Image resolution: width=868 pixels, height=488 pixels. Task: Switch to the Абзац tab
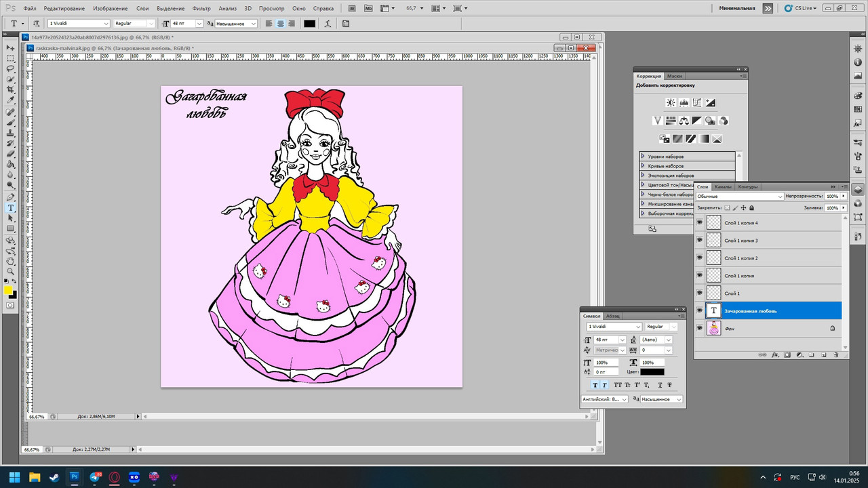pyautogui.click(x=612, y=316)
